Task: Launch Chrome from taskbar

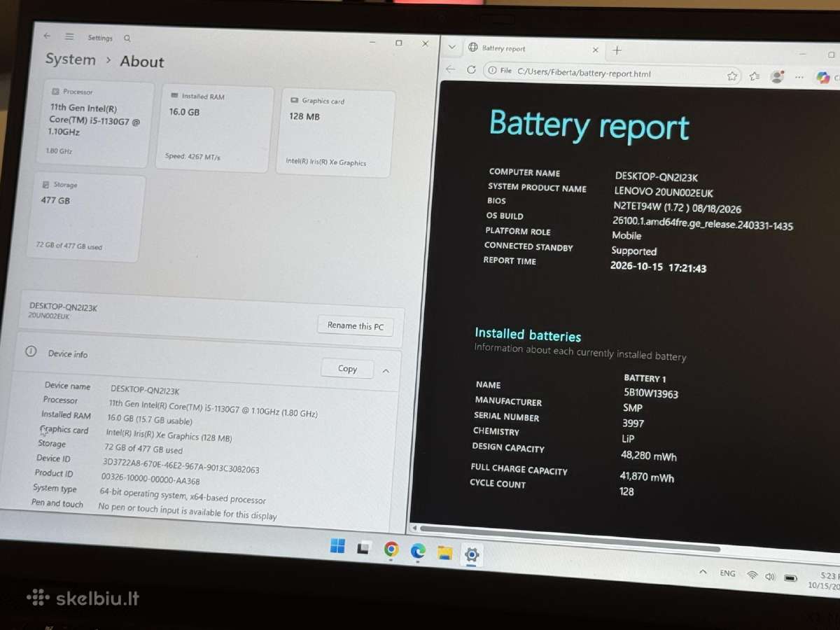Action: click(391, 549)
